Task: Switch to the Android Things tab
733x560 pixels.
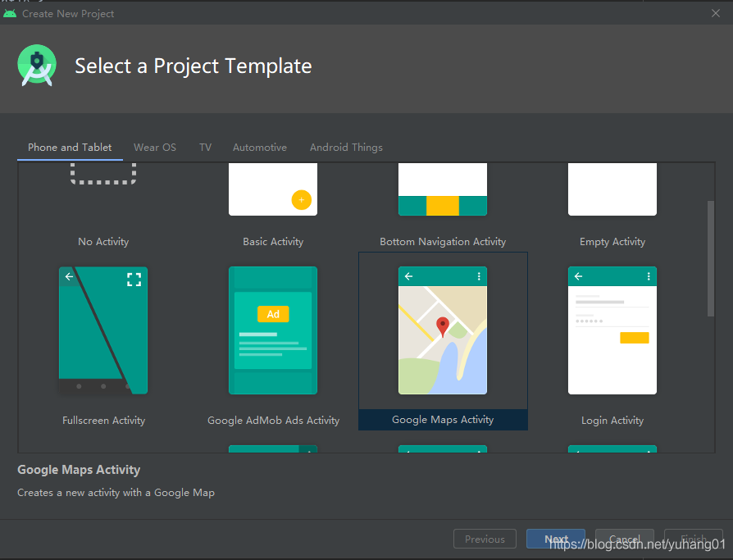Action: [346, 148]
